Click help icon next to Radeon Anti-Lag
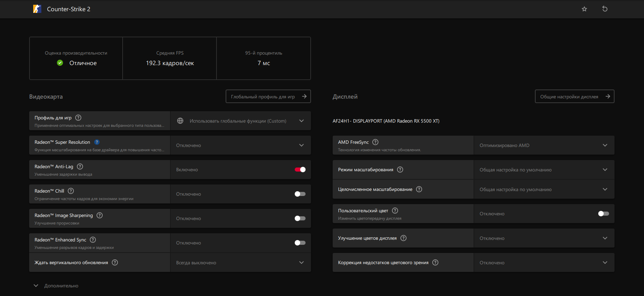This screenshot has height=296, width=644. point(80,166)
